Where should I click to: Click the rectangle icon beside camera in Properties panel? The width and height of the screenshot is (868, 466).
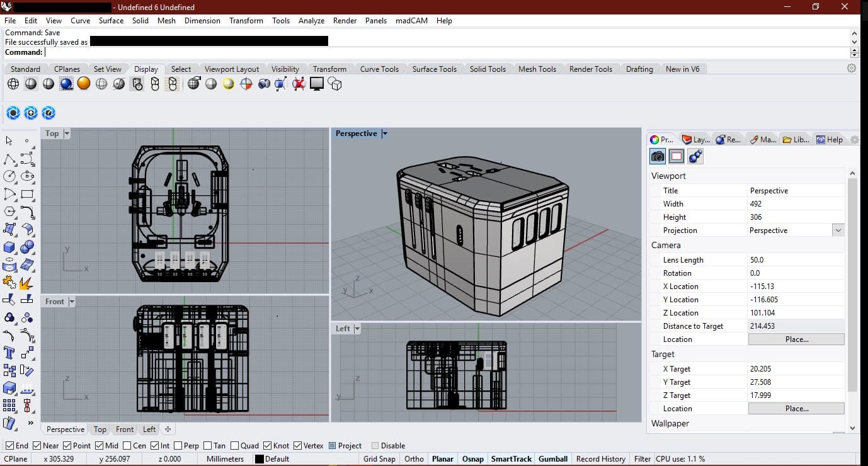tap(677, 156)
